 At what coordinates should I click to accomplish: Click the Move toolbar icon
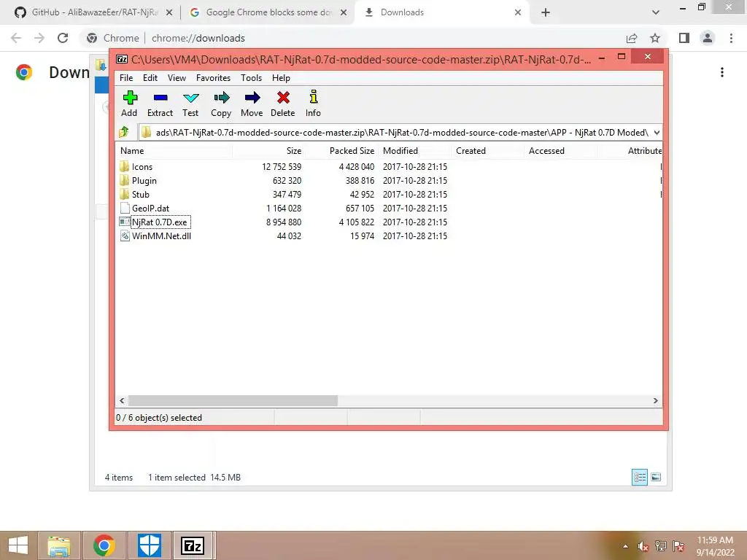(252, 104)
